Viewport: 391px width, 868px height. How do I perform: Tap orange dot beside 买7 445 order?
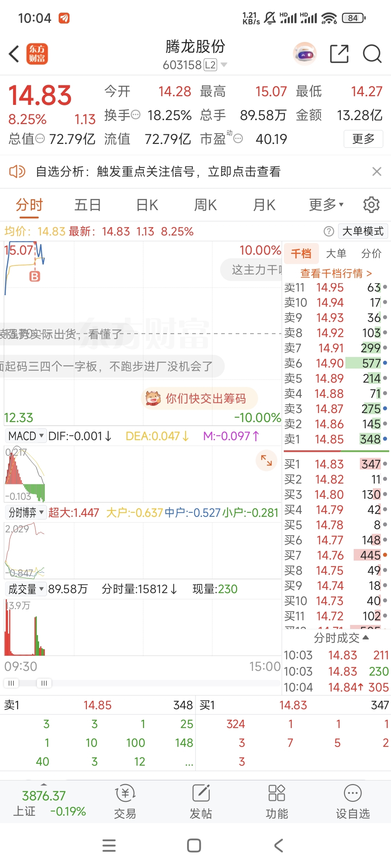click(385, 555)
